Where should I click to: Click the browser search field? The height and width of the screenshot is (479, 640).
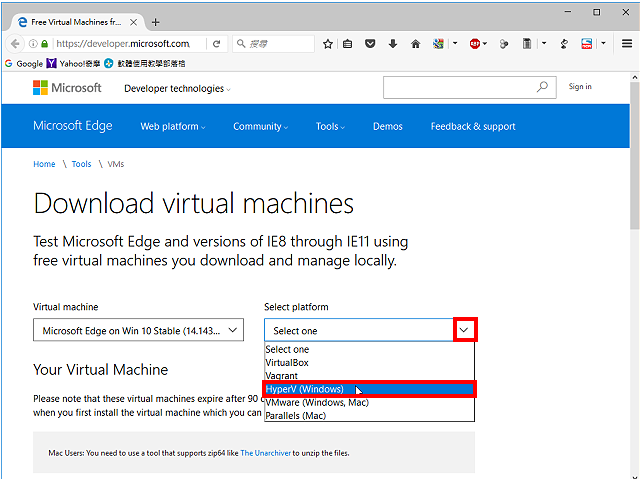[273, 44]
